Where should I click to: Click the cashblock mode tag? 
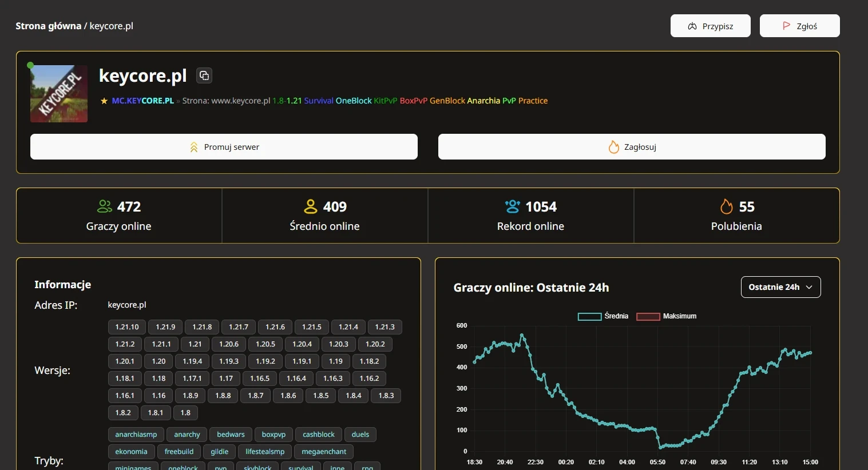319,435
